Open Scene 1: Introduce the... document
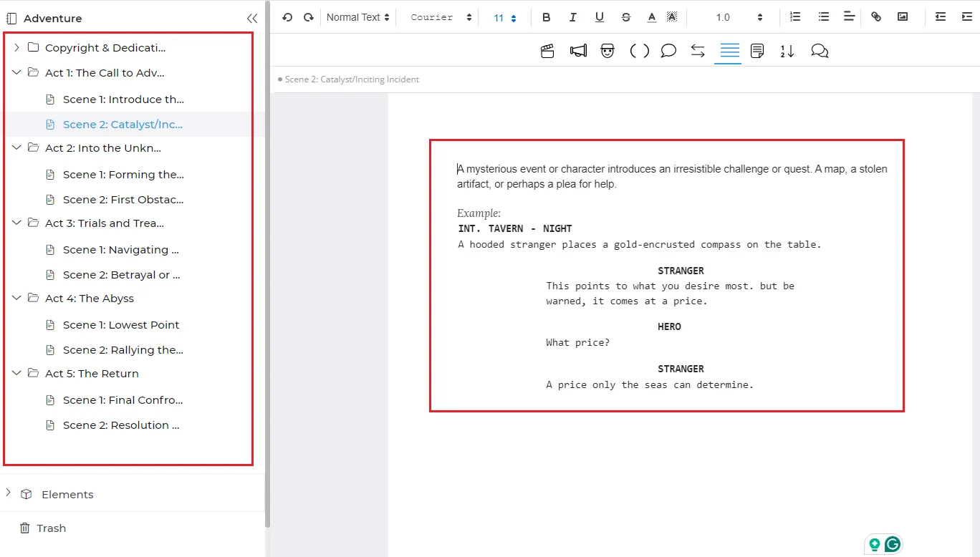Screen dimensions: 980x557 [x=123, y=100]
